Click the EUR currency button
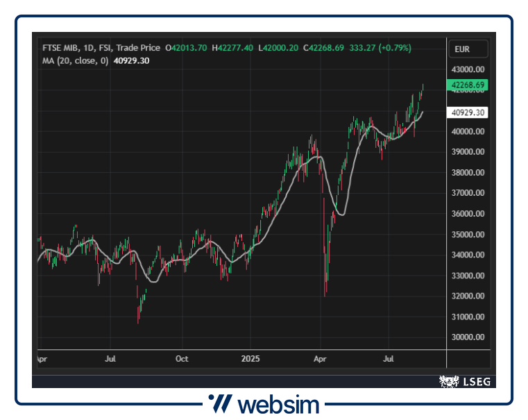The width and height of the screenshot is (528, 420). coord(468,49)
